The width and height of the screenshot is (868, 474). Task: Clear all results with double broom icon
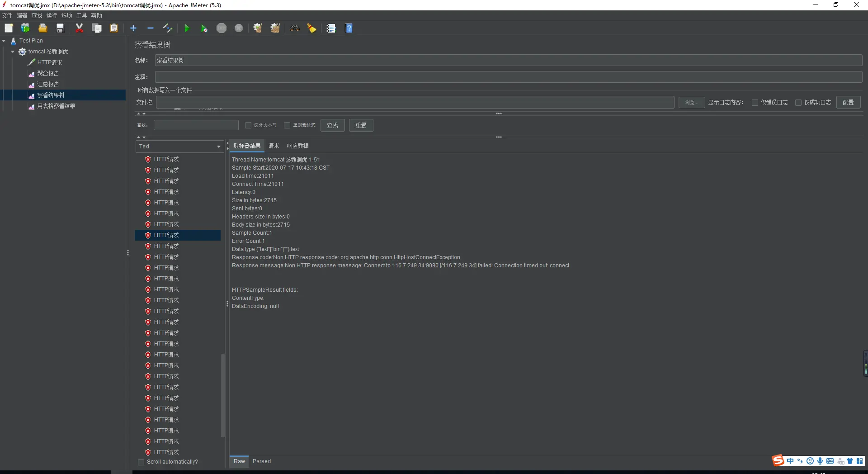(275, 28)
